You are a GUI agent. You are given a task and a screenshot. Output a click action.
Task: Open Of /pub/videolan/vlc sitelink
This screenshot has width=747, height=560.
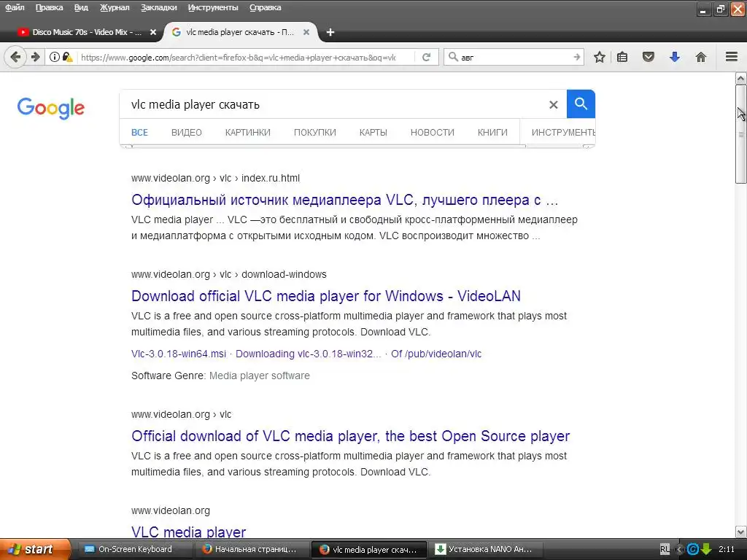click(x=436, y=354)
